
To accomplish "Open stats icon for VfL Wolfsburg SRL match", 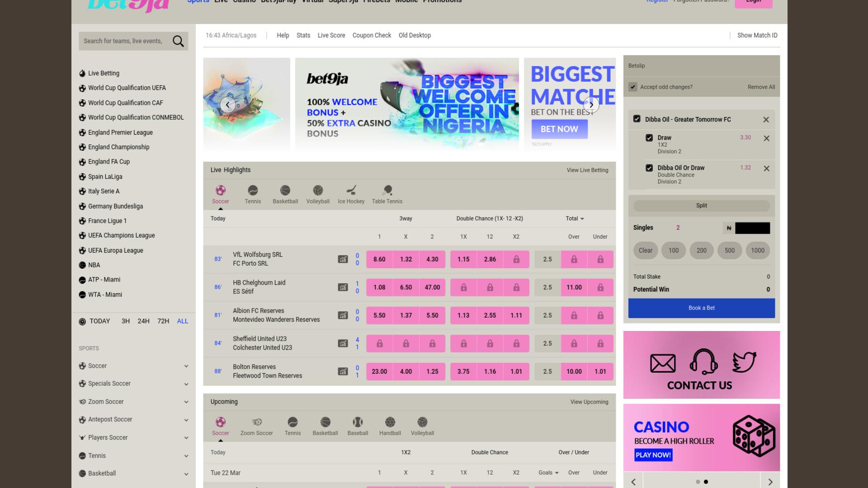I will [x=343, y=259].
